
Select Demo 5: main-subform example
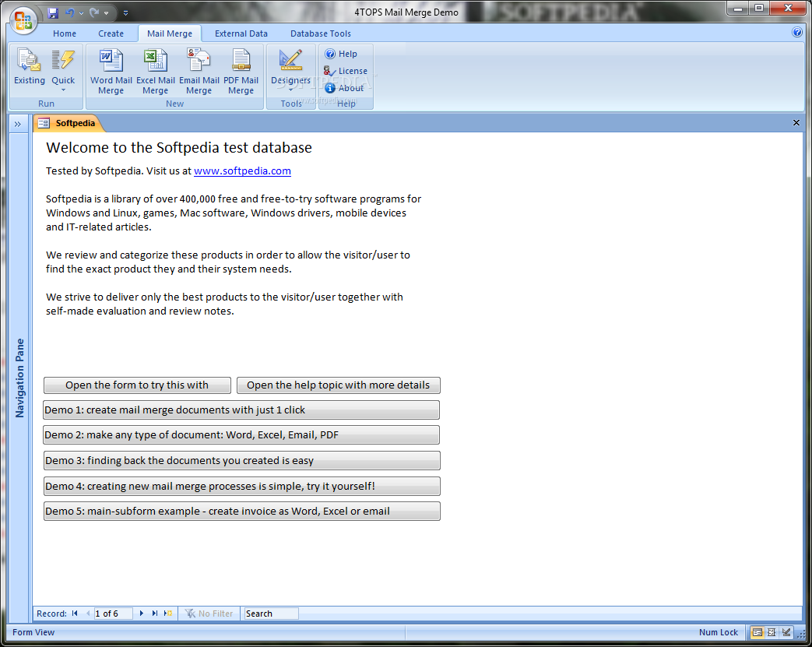[x=242, y=511]
